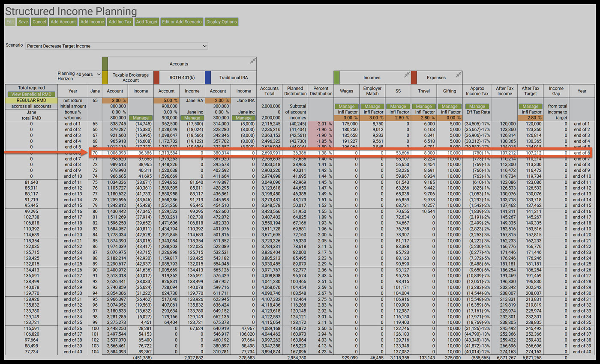
Task: Edit the Taxable Brokerage net return 3.00 % field
Action: pyautogui.click(x=115, y=100)
